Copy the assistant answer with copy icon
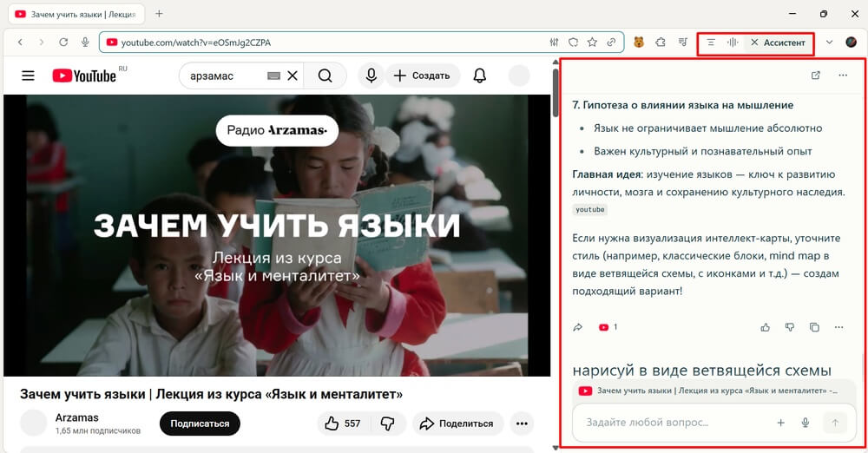868x453 pixels. coord(814,327)
